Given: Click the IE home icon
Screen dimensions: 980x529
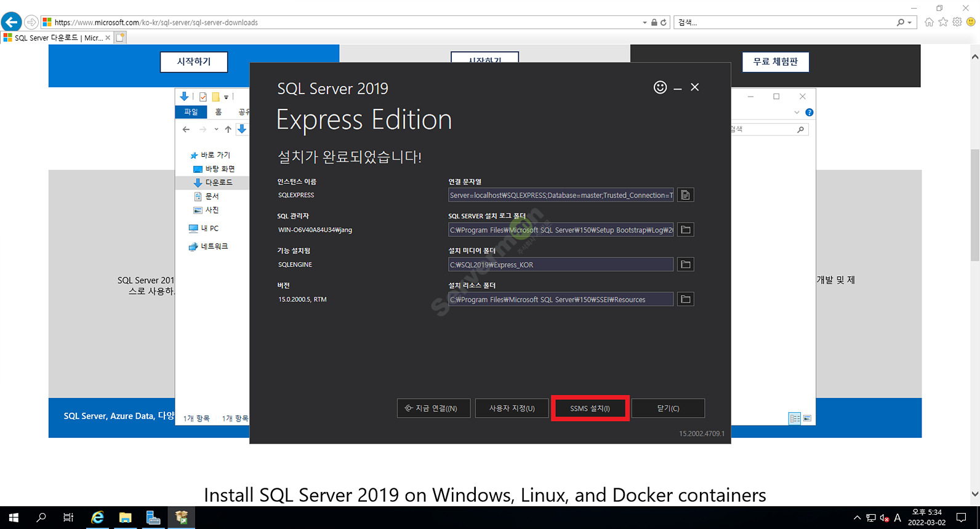Looking at the screenshot, I should click(x=929, y=22).
